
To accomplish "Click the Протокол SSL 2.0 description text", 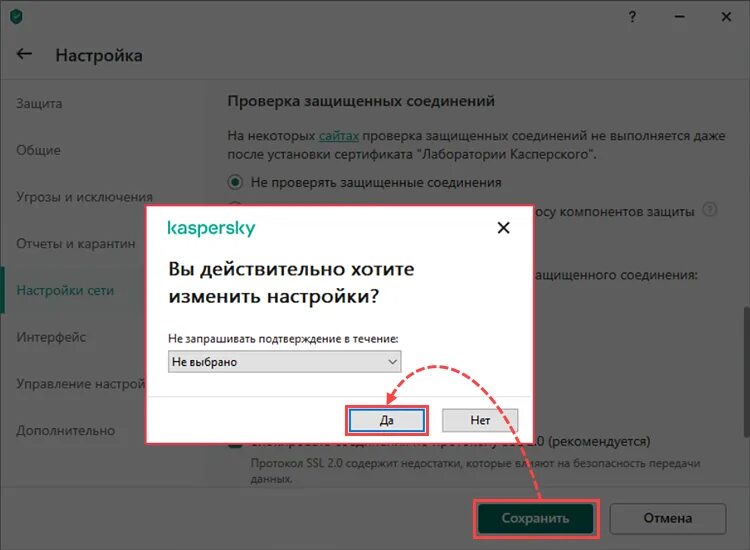I will point(475,471).
